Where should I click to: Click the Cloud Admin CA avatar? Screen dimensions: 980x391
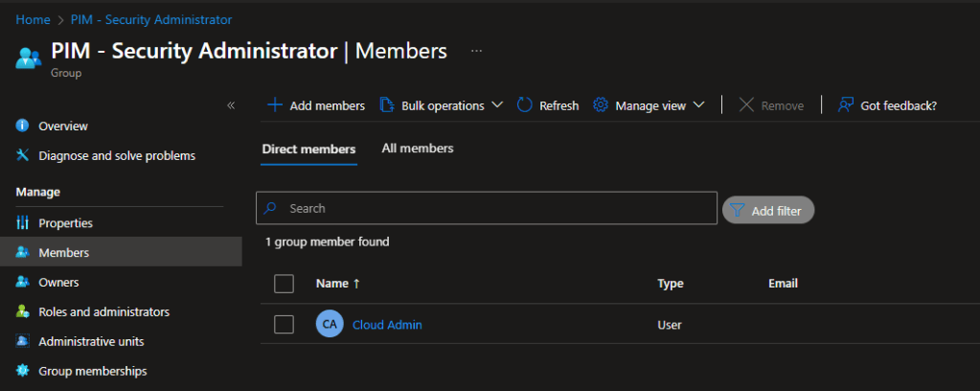click(x=329, y=325)
